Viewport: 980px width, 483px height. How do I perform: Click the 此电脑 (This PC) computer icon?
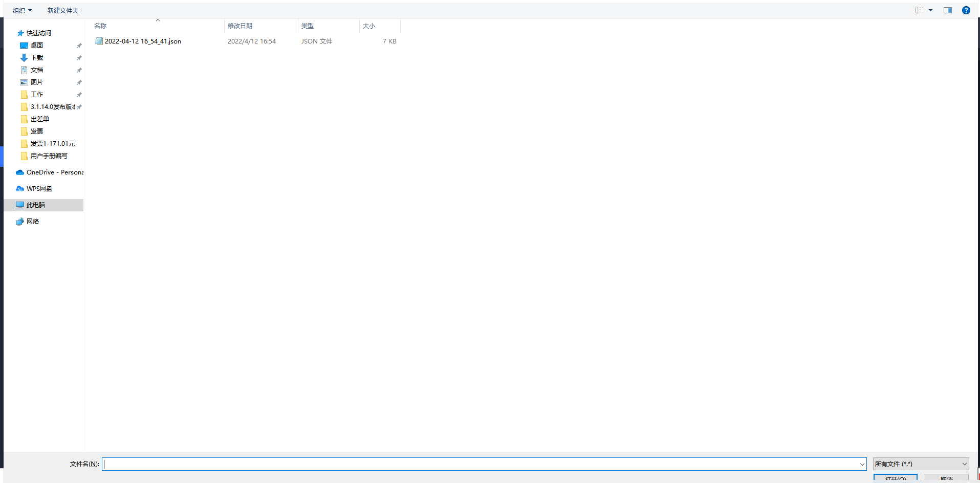click(x=20, y=205)
